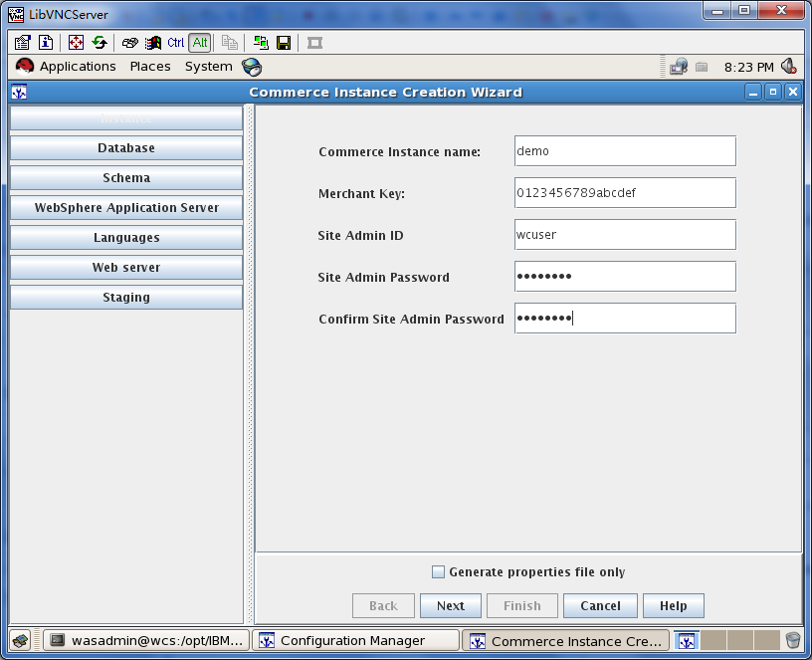Image resolution: width=812 pixels, height=660 pixels.
Task: Toggle the Alt key button
Action: point(200,43)
